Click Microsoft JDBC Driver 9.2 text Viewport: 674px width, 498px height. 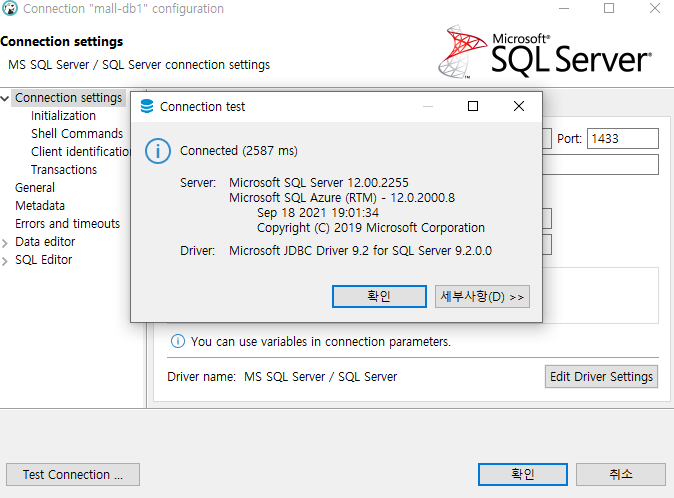pos(360,251)
